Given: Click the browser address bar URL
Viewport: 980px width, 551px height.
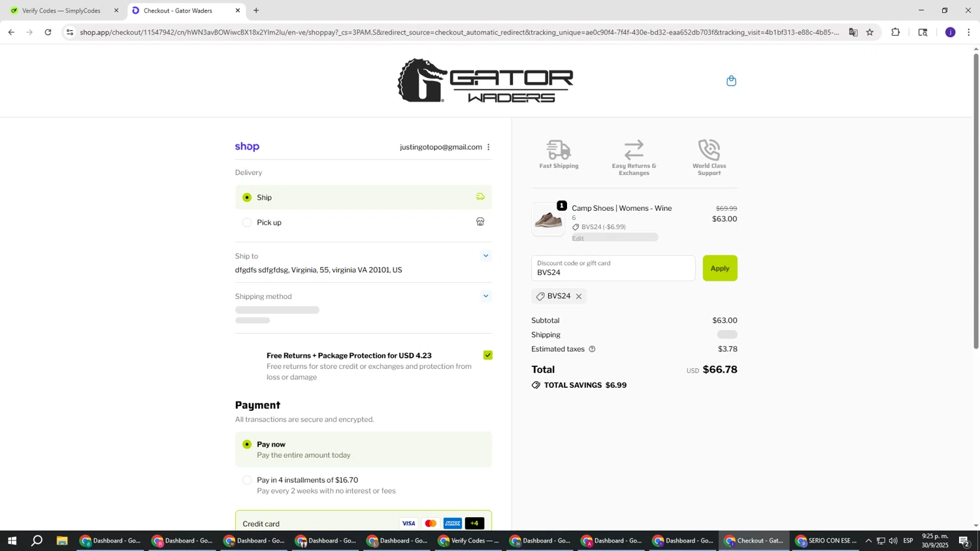Looking at the screenshot, I should point(459,32).
